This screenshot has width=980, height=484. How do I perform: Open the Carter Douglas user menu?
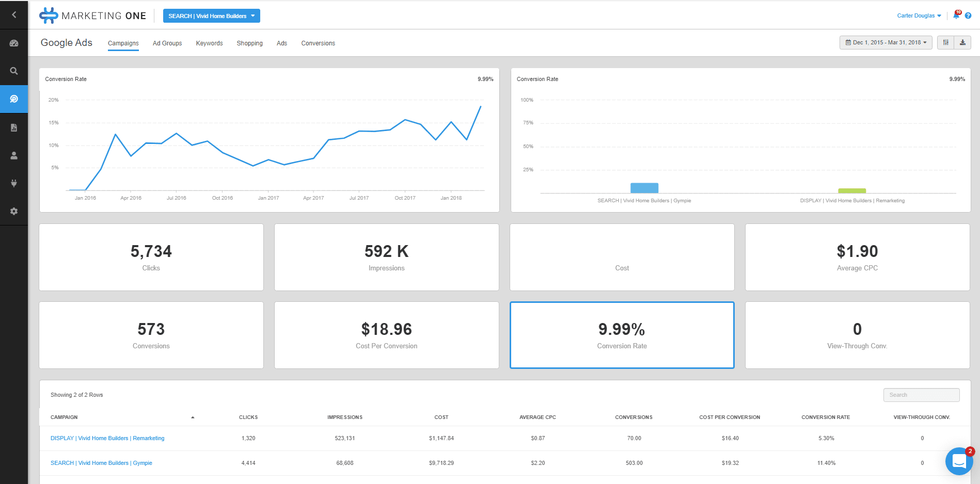[x=919, y=15]
